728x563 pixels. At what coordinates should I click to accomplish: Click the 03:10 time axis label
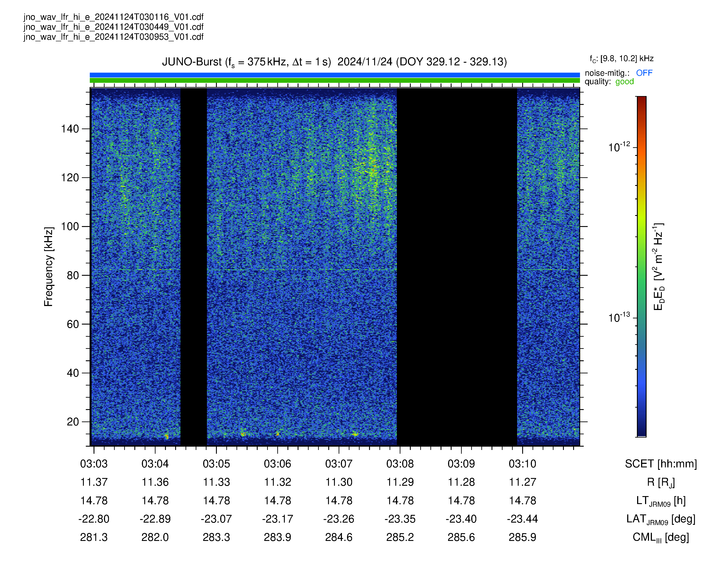click(522, 464)
